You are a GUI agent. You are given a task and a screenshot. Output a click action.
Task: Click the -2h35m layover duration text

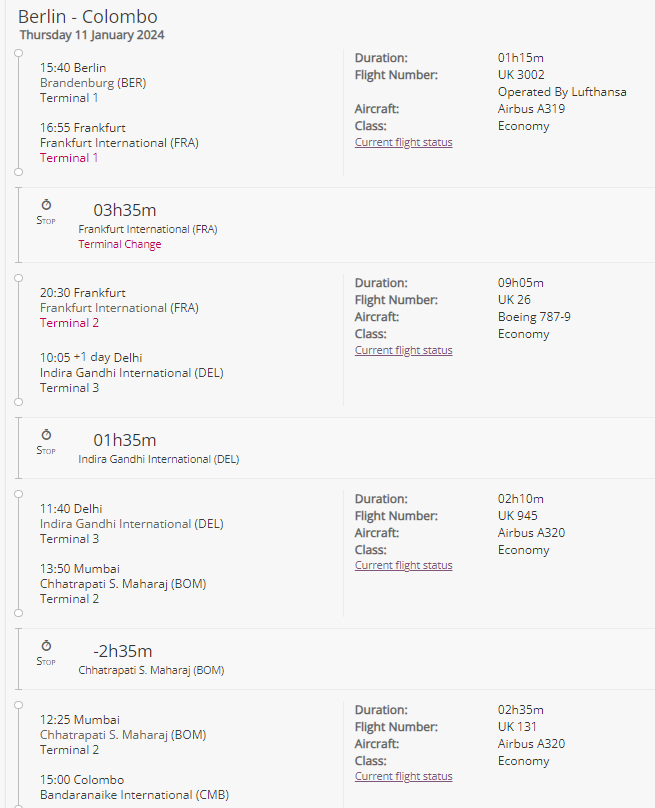(123, 651)
